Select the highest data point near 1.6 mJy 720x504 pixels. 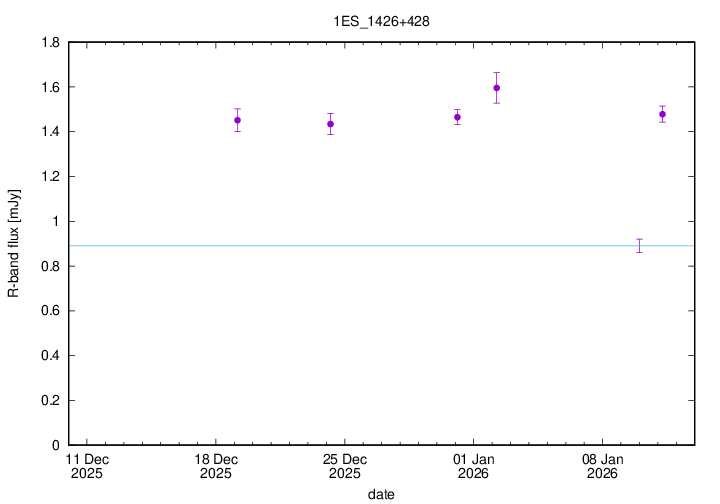(x=496, y=88)
